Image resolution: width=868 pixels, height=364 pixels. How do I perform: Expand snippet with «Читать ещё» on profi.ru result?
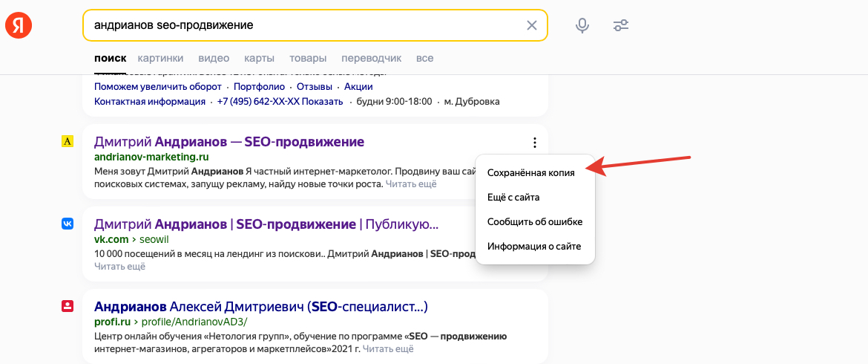click(x=388, y=348)
